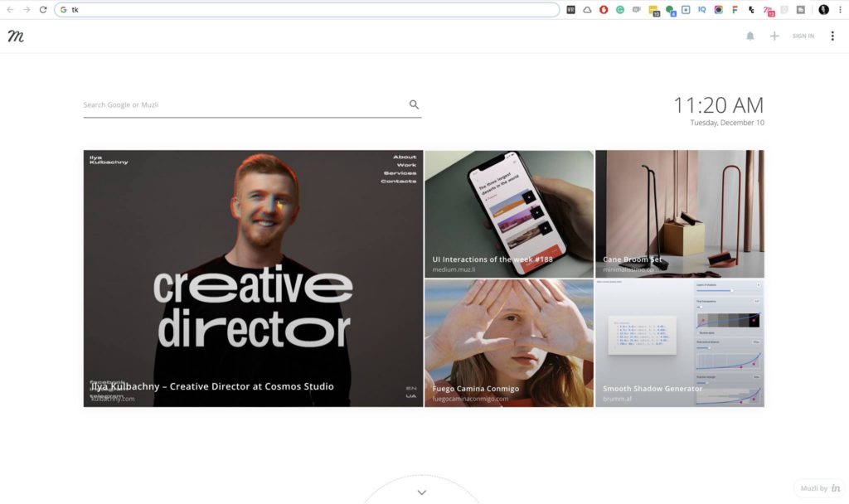The image size is (849, 504).
Task: Click the Tuesday, December 10 date
Action: [x=727, y=123]
